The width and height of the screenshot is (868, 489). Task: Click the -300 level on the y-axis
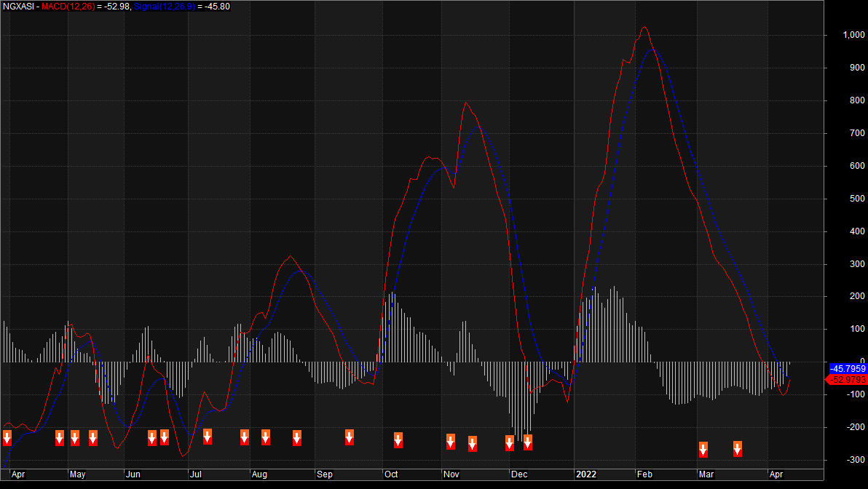click(x=856, y=460)
